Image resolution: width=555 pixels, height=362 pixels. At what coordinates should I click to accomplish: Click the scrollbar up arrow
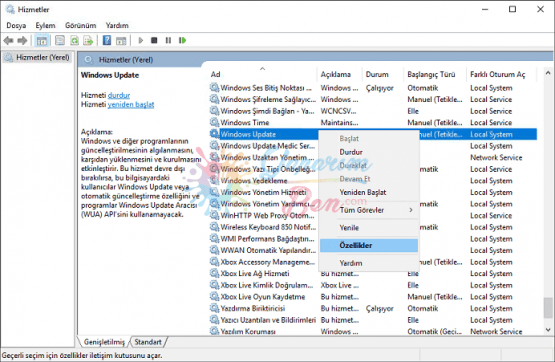(548, 73)
